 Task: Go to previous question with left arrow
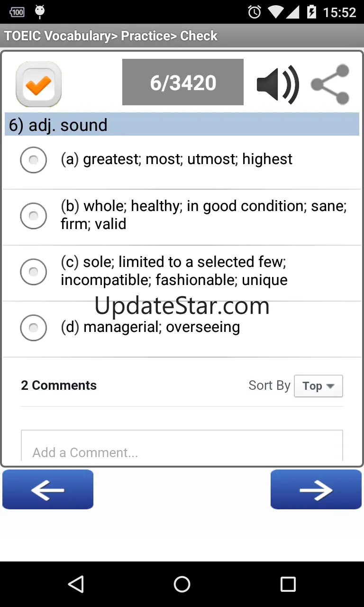48,489
